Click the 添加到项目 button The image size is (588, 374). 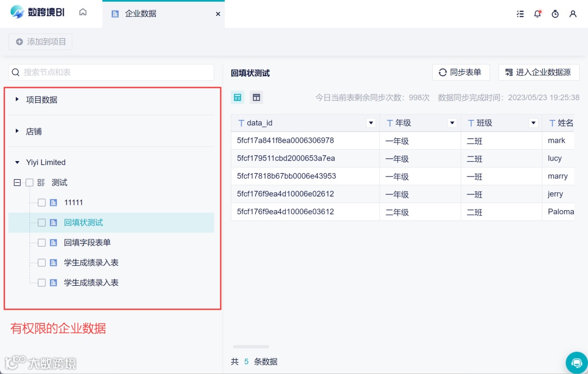tap(40, 41)
